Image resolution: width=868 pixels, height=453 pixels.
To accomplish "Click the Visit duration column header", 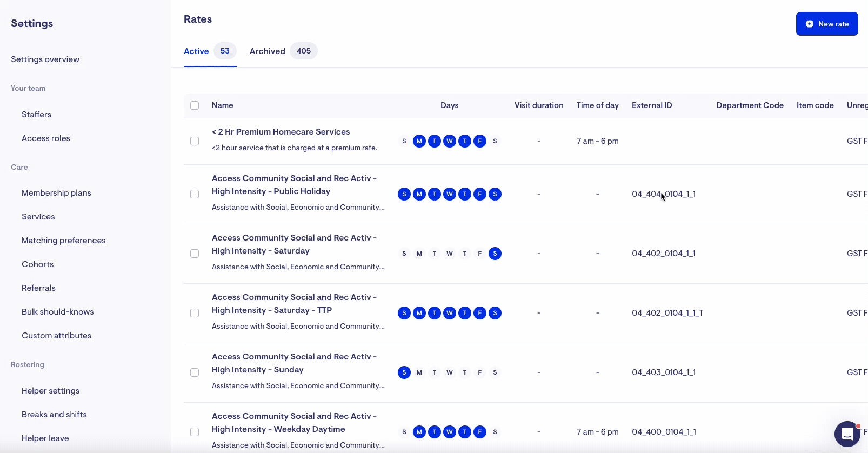I will coord(539,105).
